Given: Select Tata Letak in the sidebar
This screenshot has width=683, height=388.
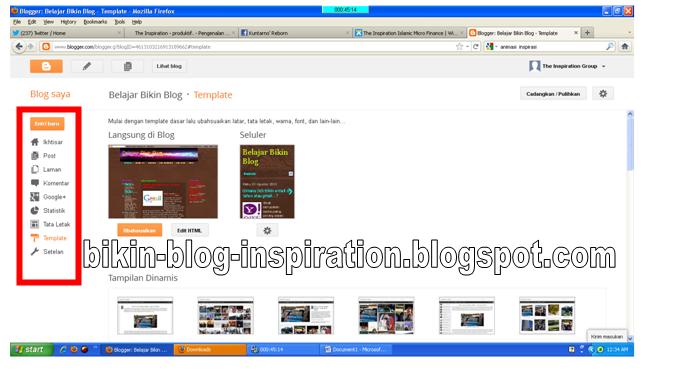Looking at the screenshot, I should [50, 224].
